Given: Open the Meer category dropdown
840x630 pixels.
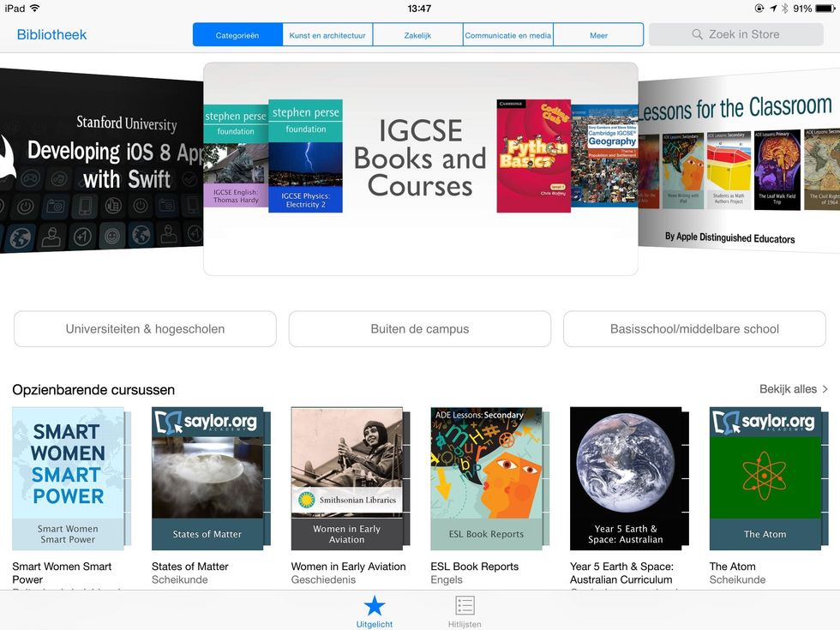Looking at the screenshot, I should pyautogui.click(x=598, y=34).
